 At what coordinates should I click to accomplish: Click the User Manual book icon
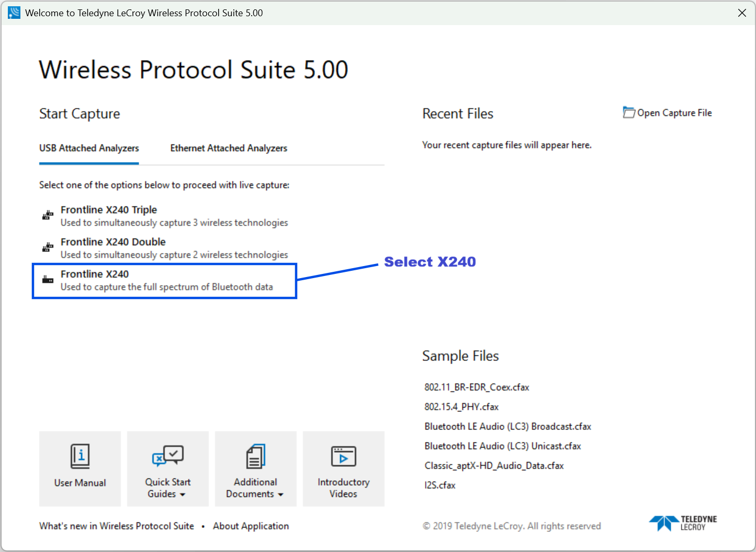tap(80, 456)
